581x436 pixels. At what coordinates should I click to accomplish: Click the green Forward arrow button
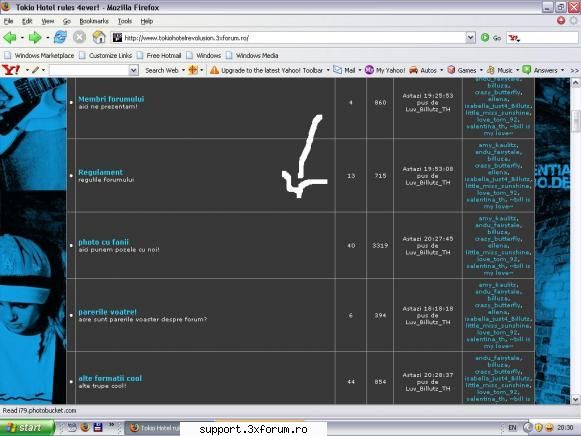[35, 37]
